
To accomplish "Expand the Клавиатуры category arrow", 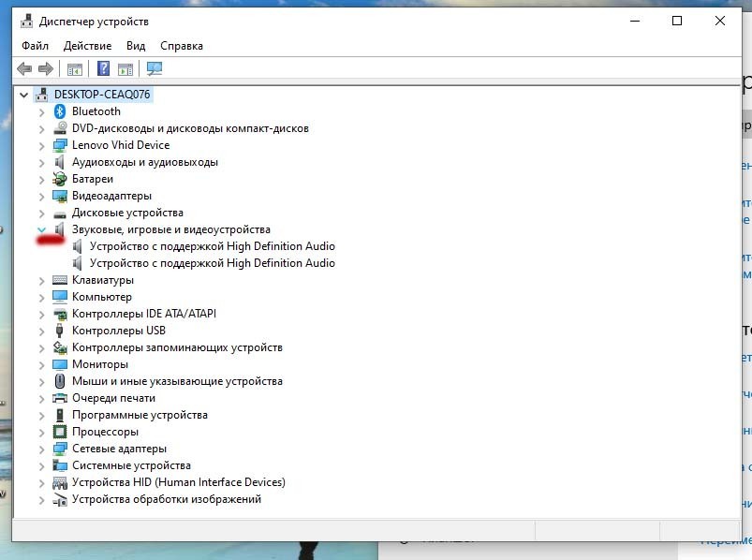I will point(42,281).
